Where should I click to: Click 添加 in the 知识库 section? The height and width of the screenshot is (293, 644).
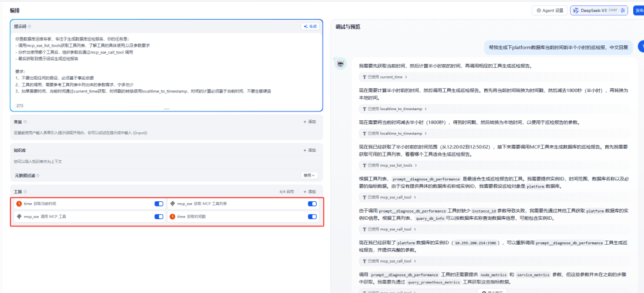[x=309, y=151]
